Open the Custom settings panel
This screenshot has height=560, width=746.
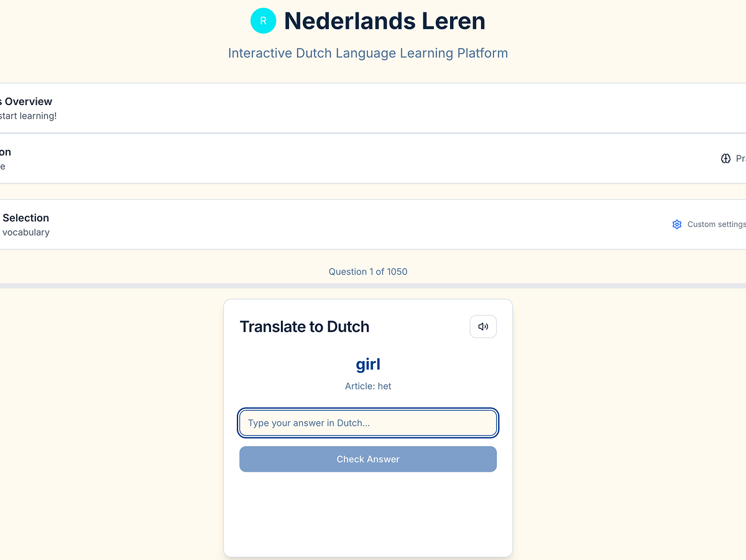tap(715, 224)
